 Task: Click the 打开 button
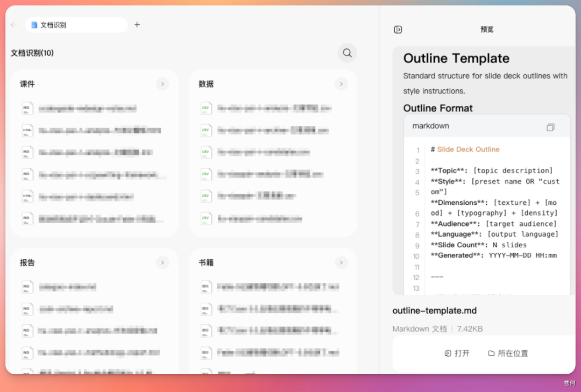(457, 353)
